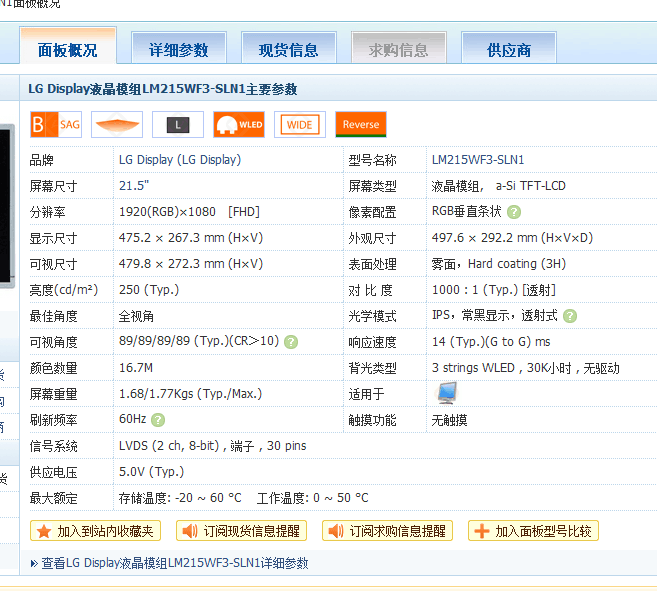
Task: Click model name LM215WF3-SLN1 value
Action: click(x=478, y=160)
